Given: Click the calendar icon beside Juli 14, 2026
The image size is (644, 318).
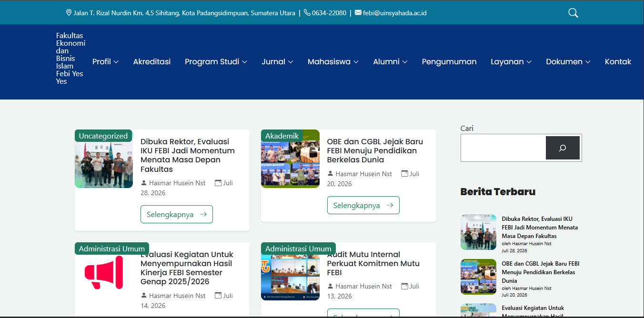Looking at the screenshot, I should (218, 296).
